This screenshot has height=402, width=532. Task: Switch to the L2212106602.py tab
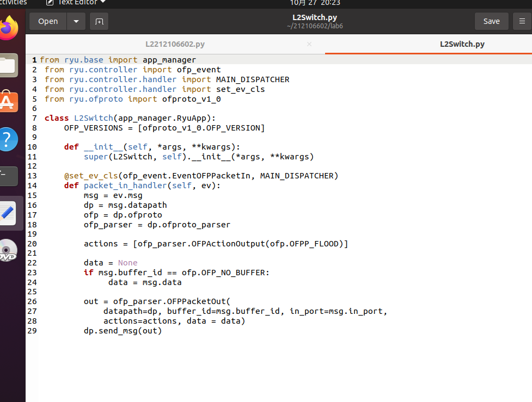pos(175,44)
